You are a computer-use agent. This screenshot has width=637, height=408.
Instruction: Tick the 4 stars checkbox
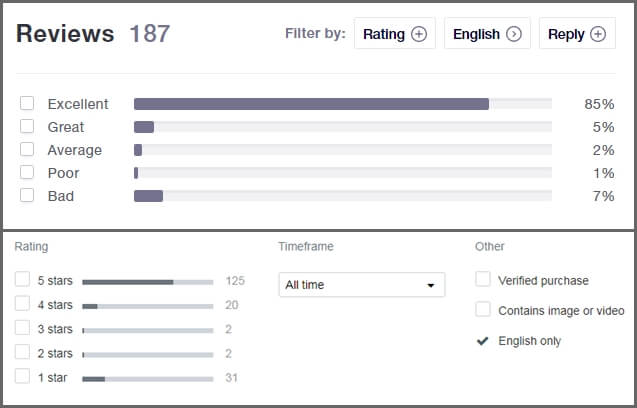coord(22,304)
